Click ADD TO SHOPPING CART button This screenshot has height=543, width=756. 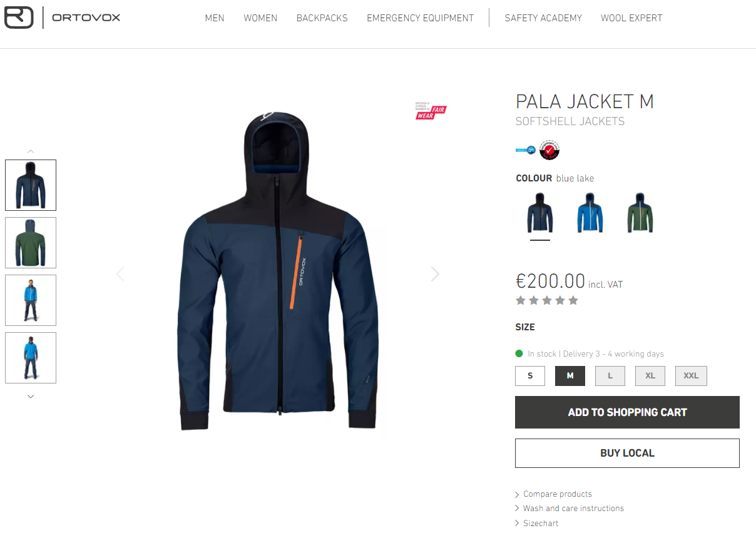tap(627, 412)
